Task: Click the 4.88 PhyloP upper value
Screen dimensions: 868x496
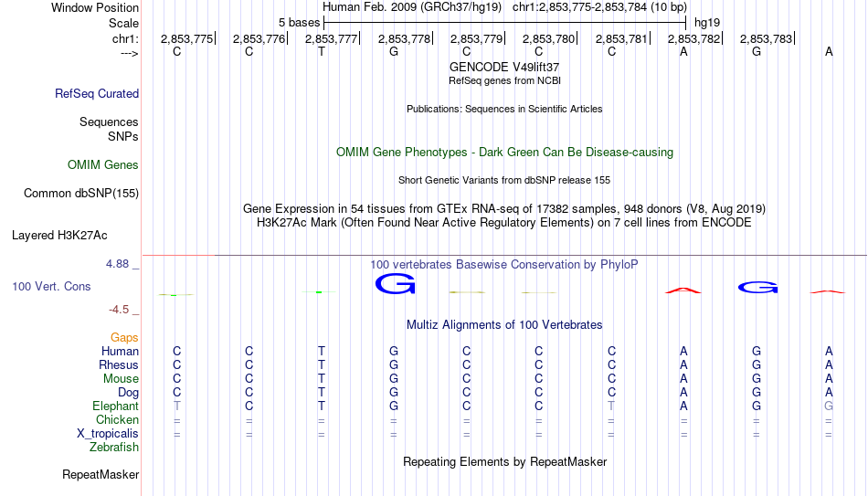Action: tap(117, 264)
